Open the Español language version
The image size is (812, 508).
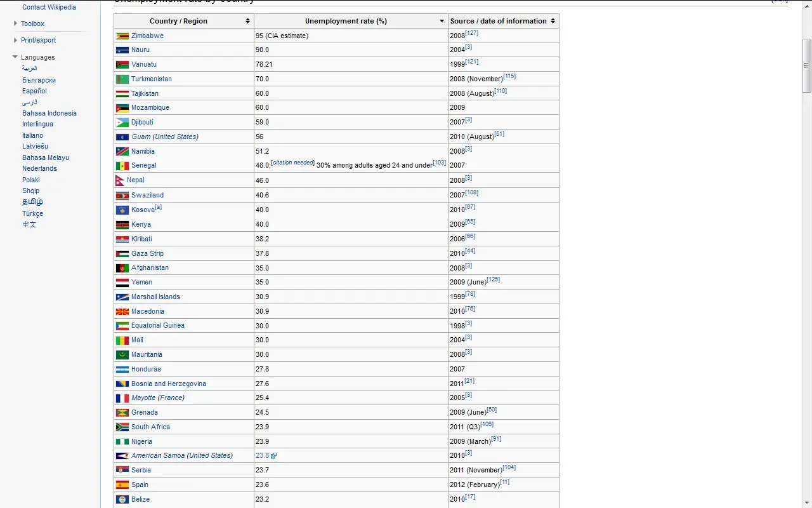(x=34, y=91)
